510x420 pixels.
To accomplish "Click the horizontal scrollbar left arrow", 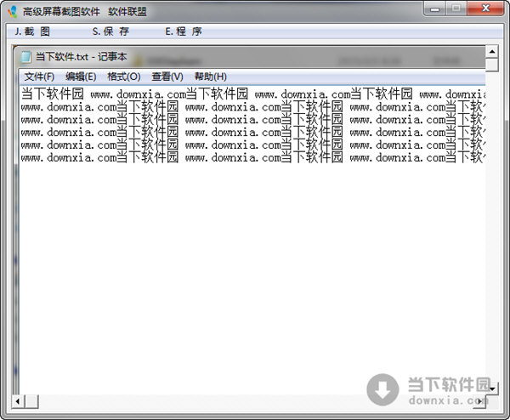I will (x=18, y=401).
